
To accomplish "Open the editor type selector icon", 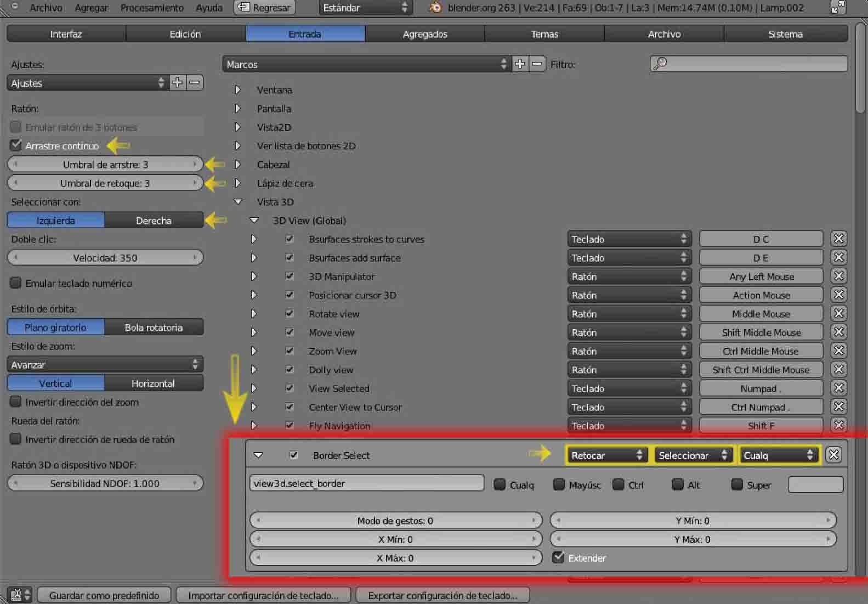I will tap(20, 595).
